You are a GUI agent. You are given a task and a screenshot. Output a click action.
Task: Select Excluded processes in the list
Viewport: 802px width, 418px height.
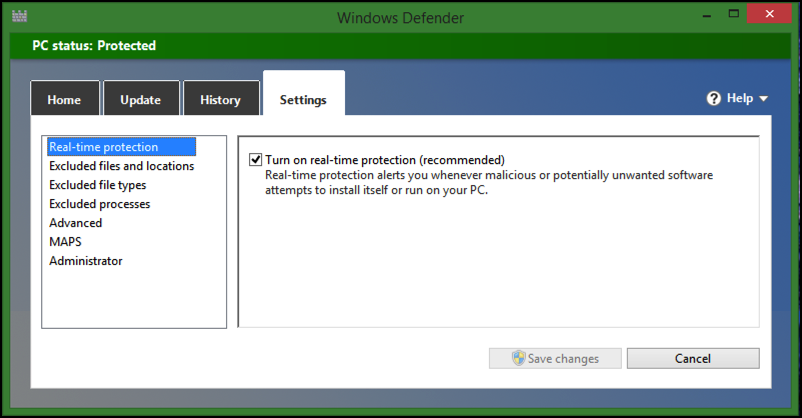pyautogui.click(x=100, y=204)
